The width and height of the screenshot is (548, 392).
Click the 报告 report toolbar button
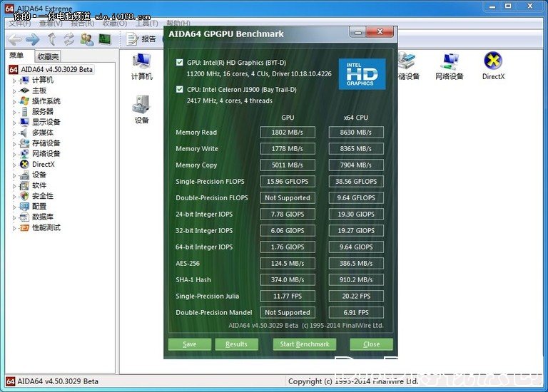tap(141, 39)
